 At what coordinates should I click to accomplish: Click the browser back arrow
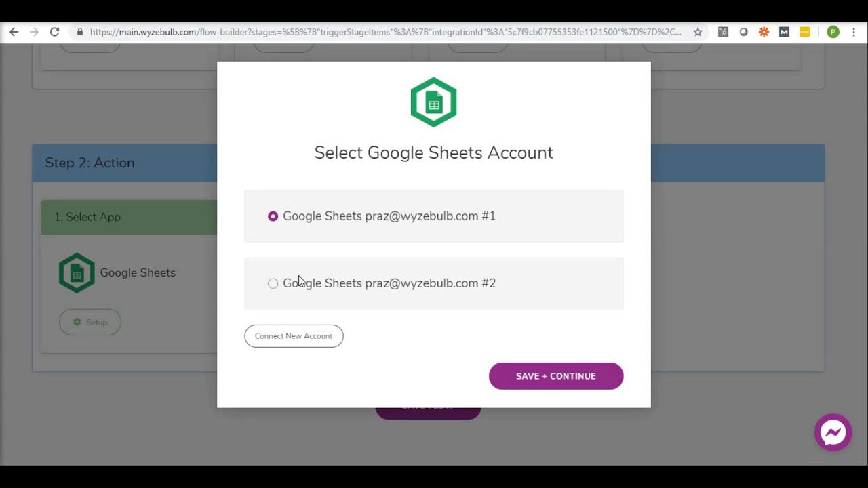tap(14, 32)
